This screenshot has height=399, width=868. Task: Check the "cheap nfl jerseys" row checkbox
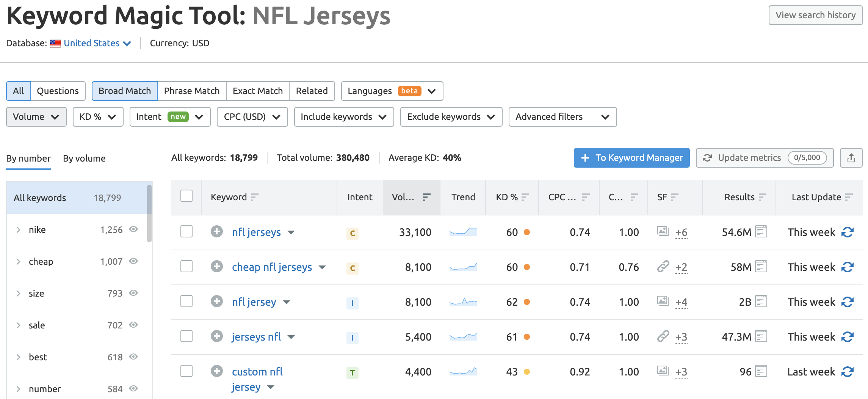tap(186, 266)
